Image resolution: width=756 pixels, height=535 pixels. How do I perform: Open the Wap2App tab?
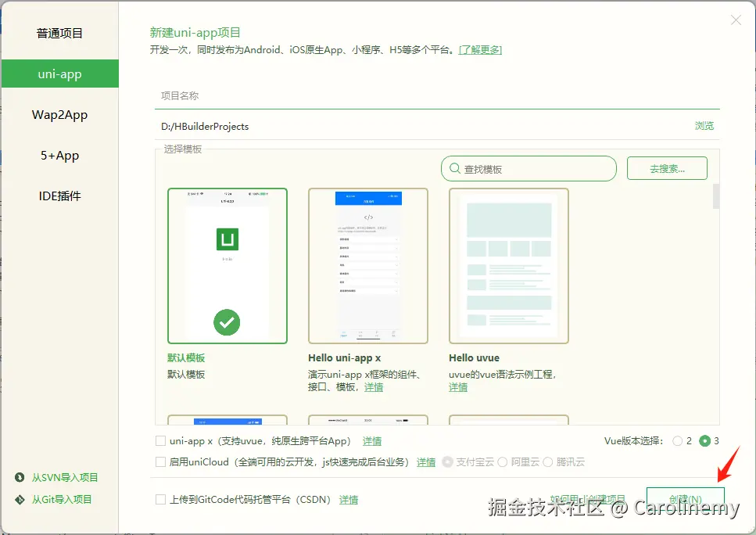tap(59, 115)
